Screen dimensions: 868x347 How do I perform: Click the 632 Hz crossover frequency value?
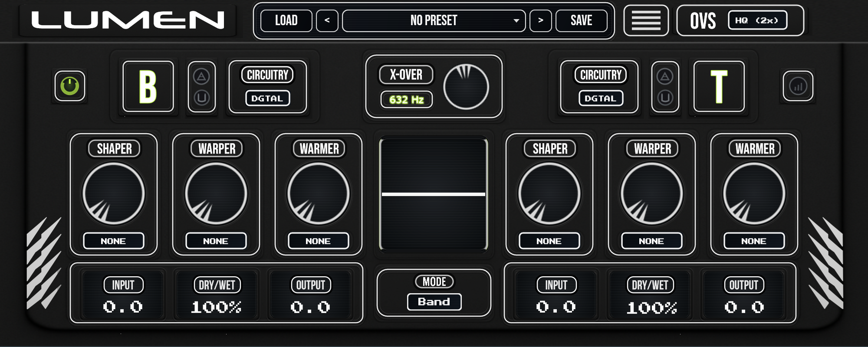407,100
